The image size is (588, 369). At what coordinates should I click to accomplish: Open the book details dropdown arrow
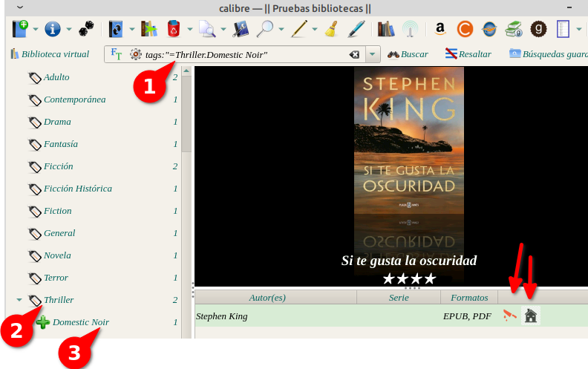point(68,29)
